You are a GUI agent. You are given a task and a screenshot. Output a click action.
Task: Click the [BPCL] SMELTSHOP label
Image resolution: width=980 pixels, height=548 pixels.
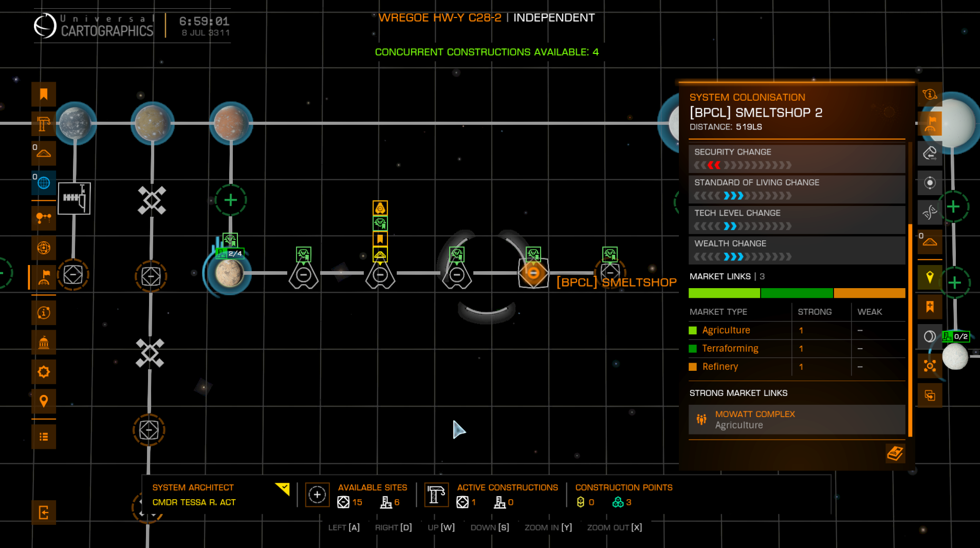click(616, 282)
